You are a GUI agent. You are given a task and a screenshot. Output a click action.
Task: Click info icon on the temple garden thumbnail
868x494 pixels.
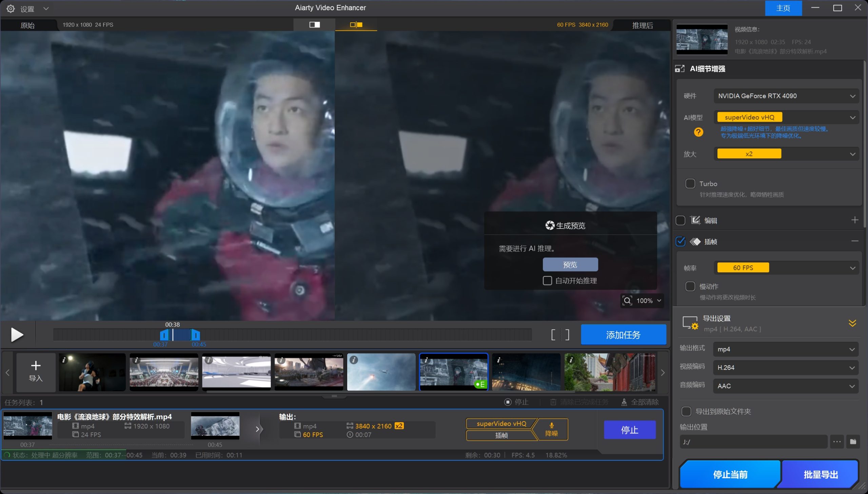tap(571, 360)
